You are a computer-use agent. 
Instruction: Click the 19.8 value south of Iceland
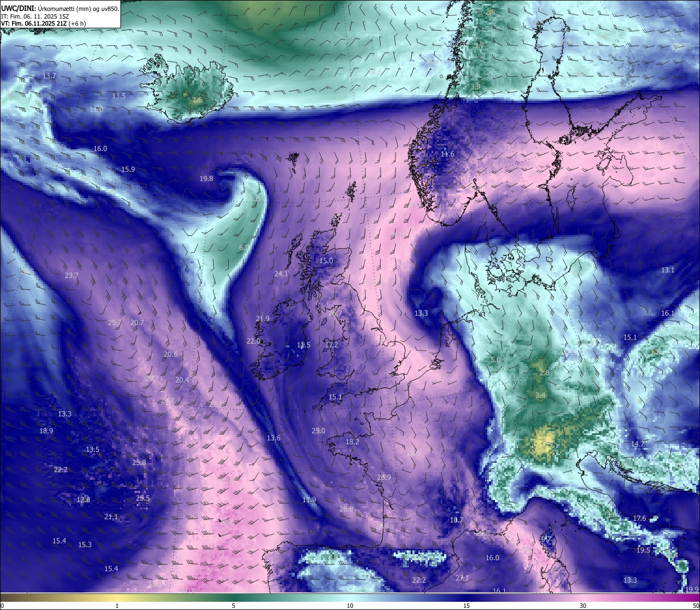click(x=206, y=178)
